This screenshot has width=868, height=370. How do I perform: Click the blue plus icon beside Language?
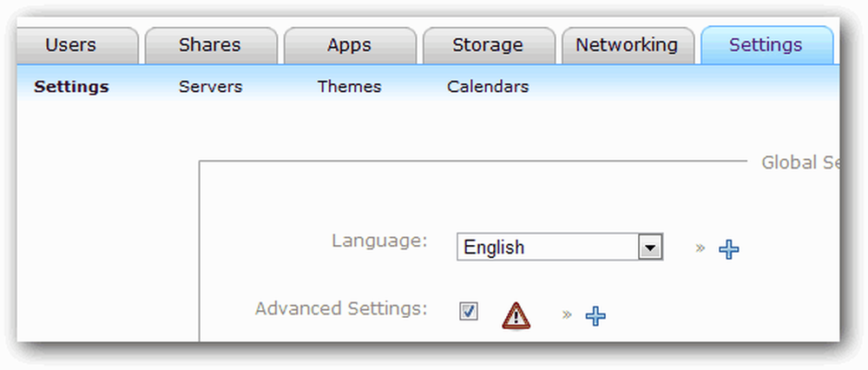pyautogui.click(x=728, y=250)
